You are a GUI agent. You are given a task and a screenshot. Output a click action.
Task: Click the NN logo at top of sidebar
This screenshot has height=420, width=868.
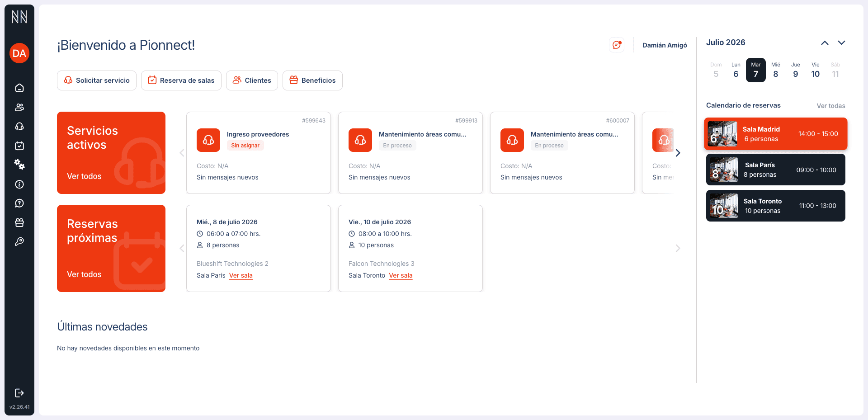pyautogui.click(x=19, y=17)
